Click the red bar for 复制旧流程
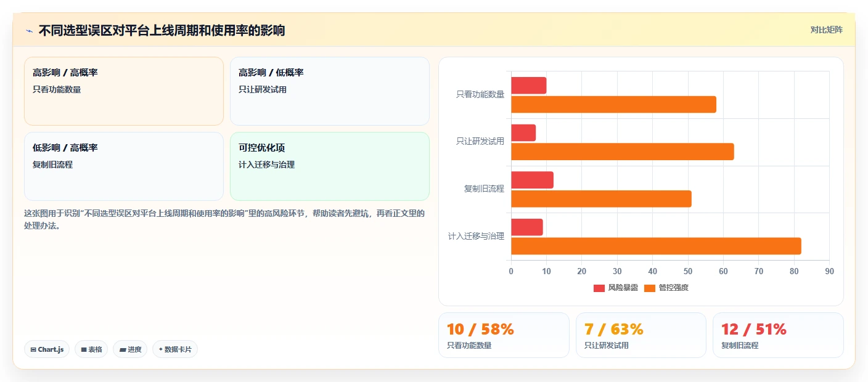868x382 pixels. click(x=533, y=180)
